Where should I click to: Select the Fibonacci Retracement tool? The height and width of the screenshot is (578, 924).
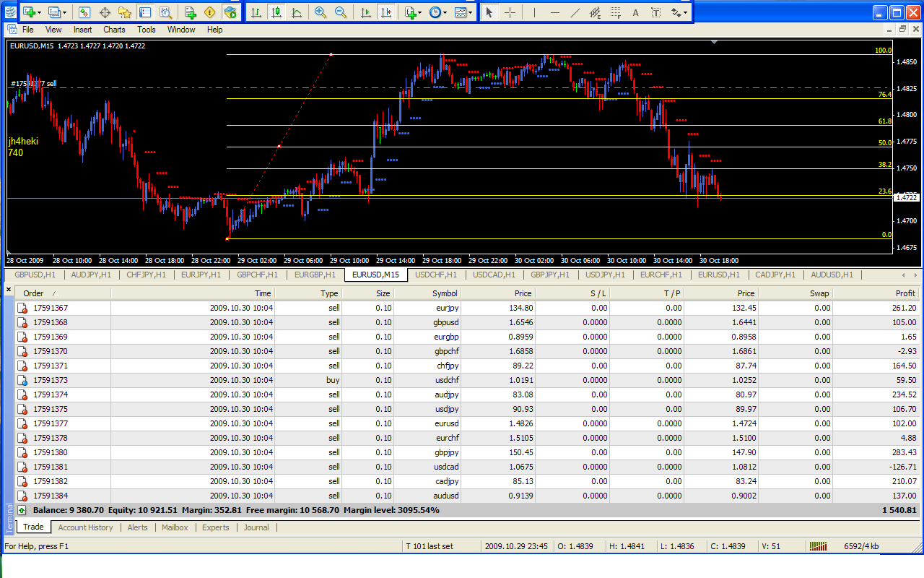coord(615,12)
